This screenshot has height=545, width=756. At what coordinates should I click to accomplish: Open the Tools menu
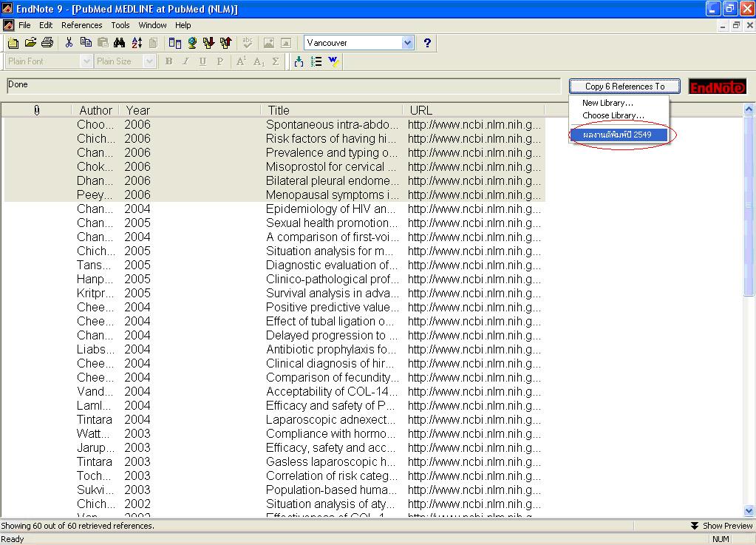click(x=120, y=25)
